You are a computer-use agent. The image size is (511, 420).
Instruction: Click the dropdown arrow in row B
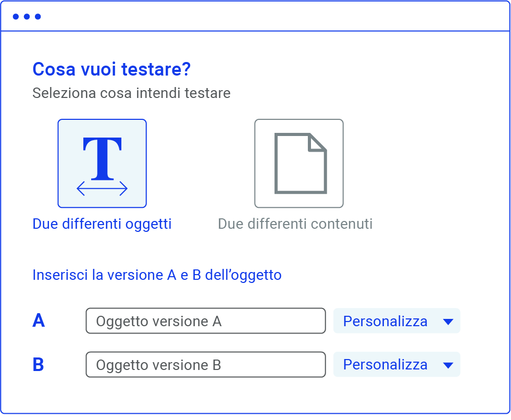[448, 365]
